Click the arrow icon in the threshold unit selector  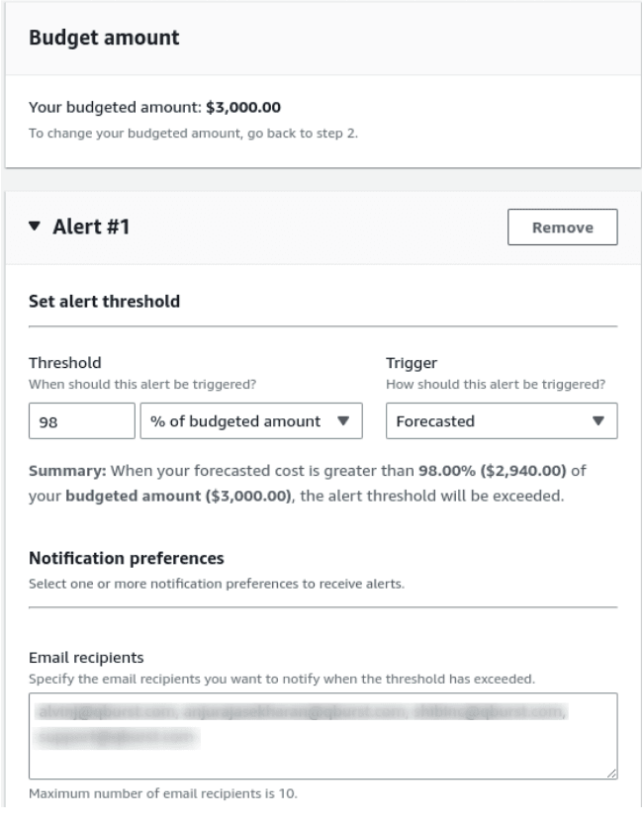pos(343,420)
